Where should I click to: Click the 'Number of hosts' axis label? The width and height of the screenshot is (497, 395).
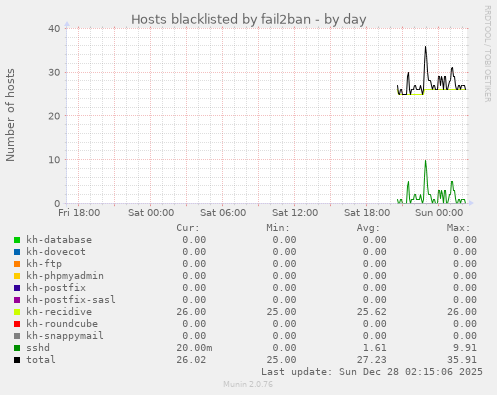(x=10, y=115)
